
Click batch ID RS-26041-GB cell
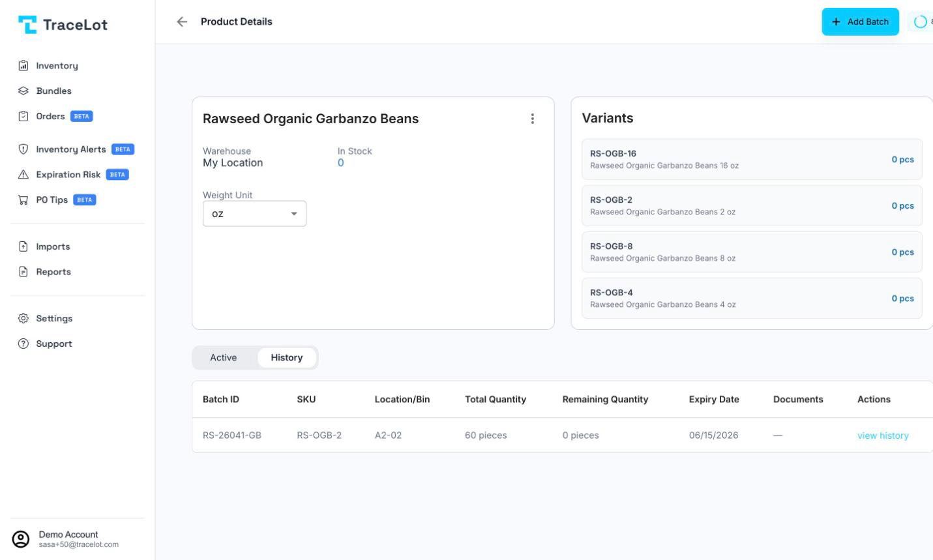coord(232,435)
